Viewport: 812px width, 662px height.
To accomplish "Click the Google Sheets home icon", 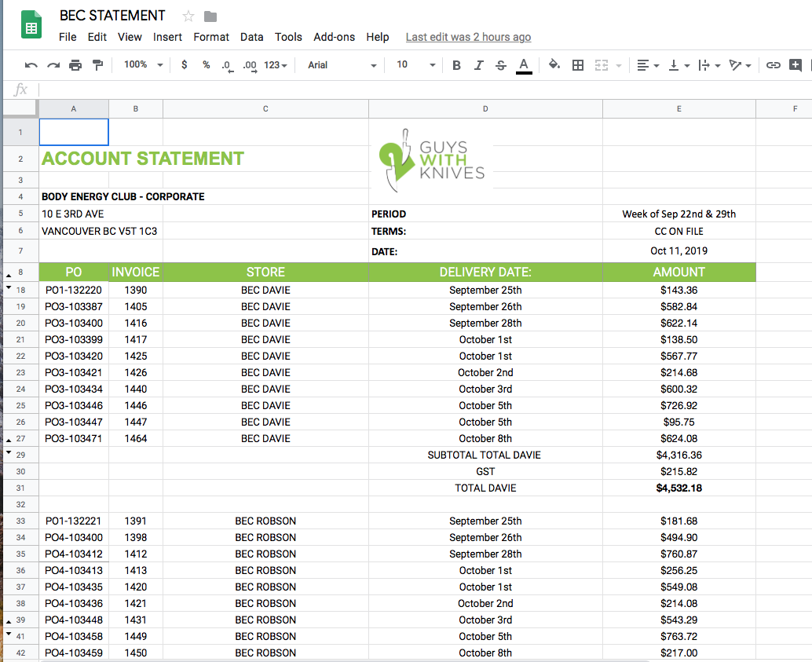I will (32, 27).
